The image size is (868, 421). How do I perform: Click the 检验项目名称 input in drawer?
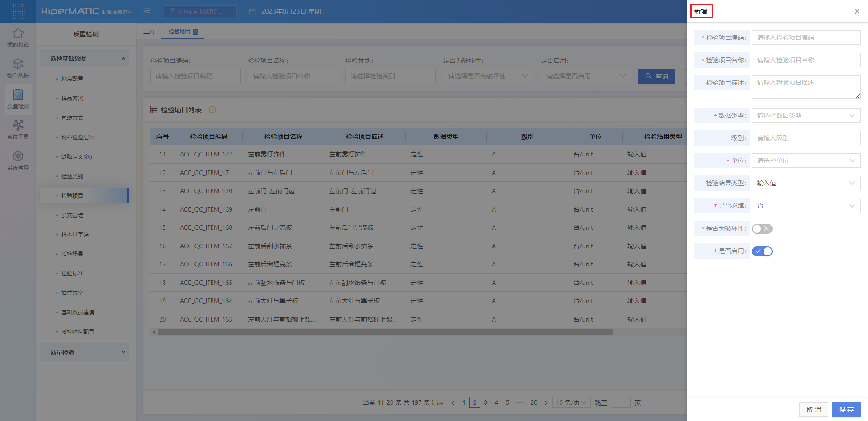806,60
